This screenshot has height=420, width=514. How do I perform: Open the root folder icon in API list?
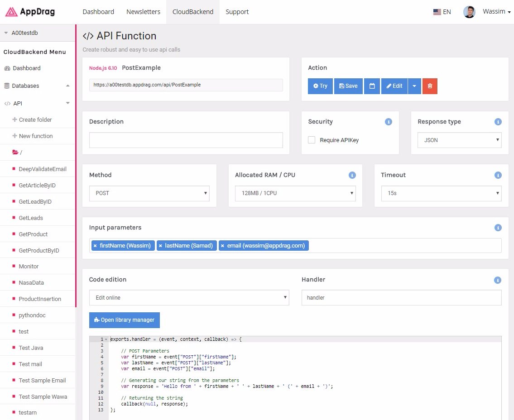pyautogui.click(x=15, y=153)
